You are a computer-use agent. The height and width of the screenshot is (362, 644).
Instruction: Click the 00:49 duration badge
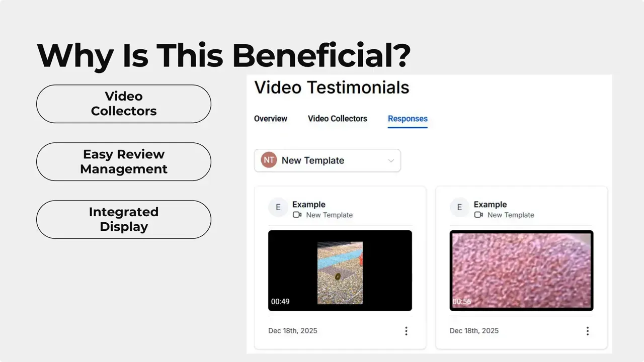pos(280,301)
